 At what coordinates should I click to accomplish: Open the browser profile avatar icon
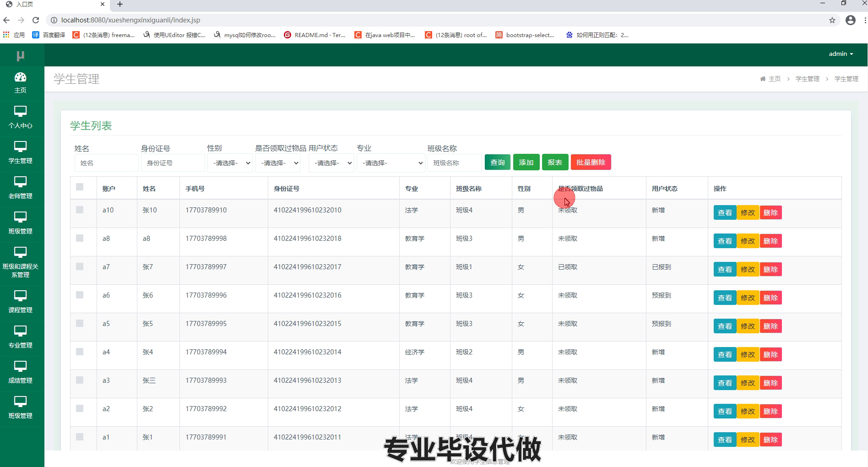(x=851, y=20)
